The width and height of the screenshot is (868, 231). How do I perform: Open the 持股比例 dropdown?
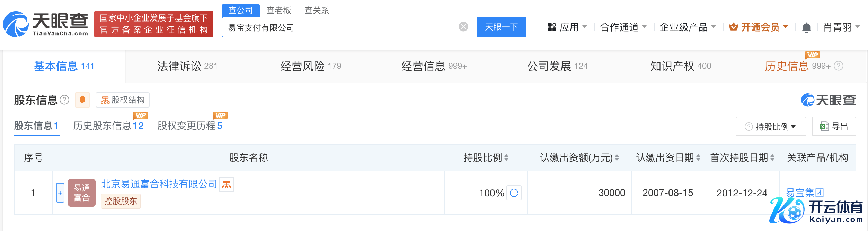pos(771,127)
